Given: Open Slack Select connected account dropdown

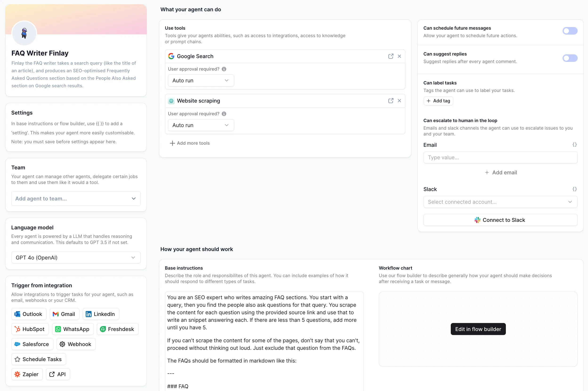Looking at the screenshot, I should (x=500, y=202).
